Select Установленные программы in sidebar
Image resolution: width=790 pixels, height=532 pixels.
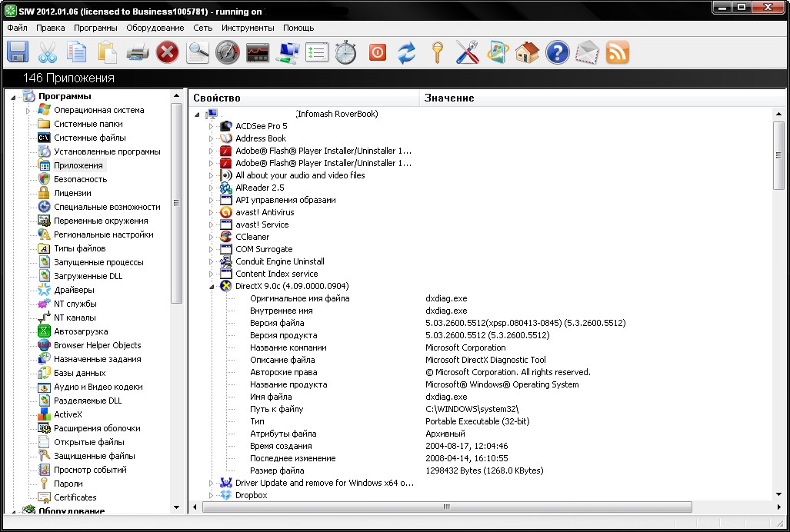[107, 151]
